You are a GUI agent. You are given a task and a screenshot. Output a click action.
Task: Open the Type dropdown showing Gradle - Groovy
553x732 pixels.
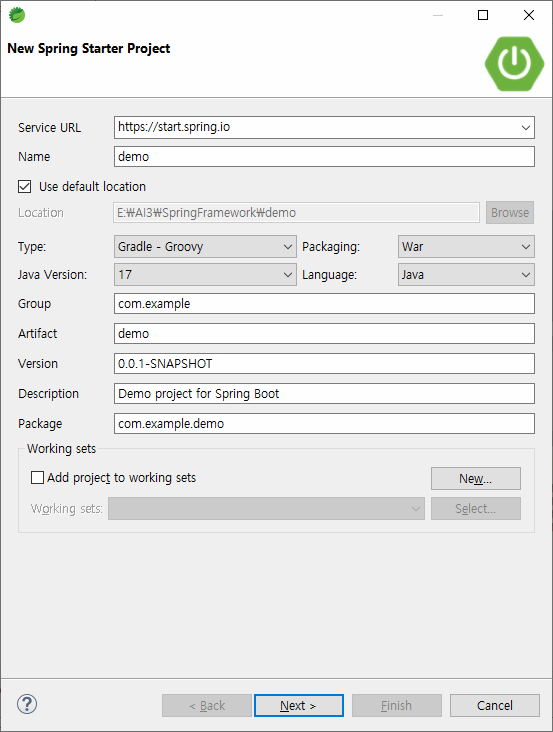pyautogui.click(x=205, y=246)
